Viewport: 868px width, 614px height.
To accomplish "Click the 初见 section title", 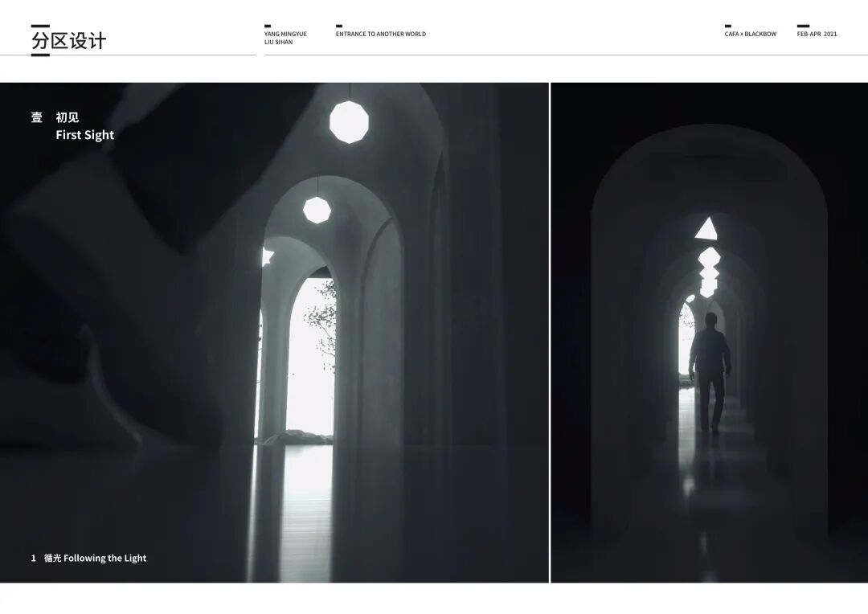I will [68, 117].
